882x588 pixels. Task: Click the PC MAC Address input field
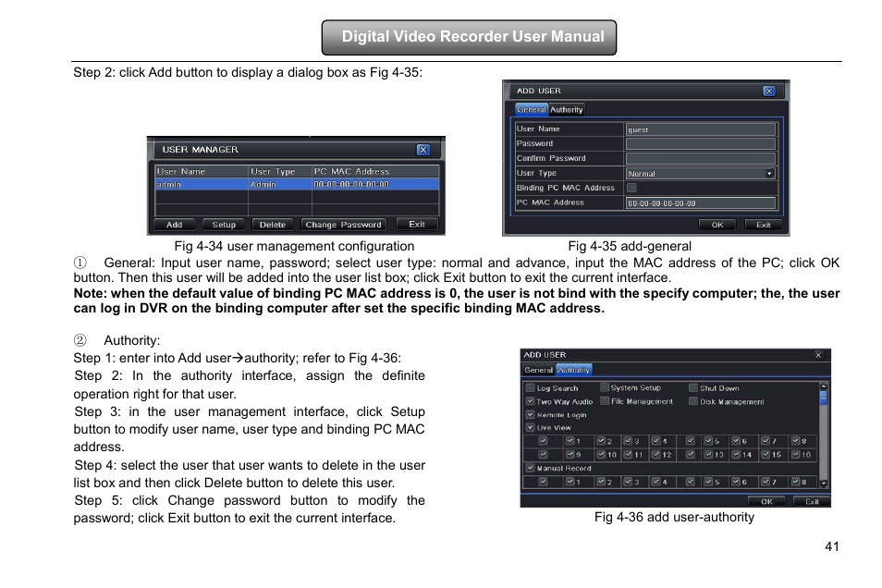click(701, 203)
